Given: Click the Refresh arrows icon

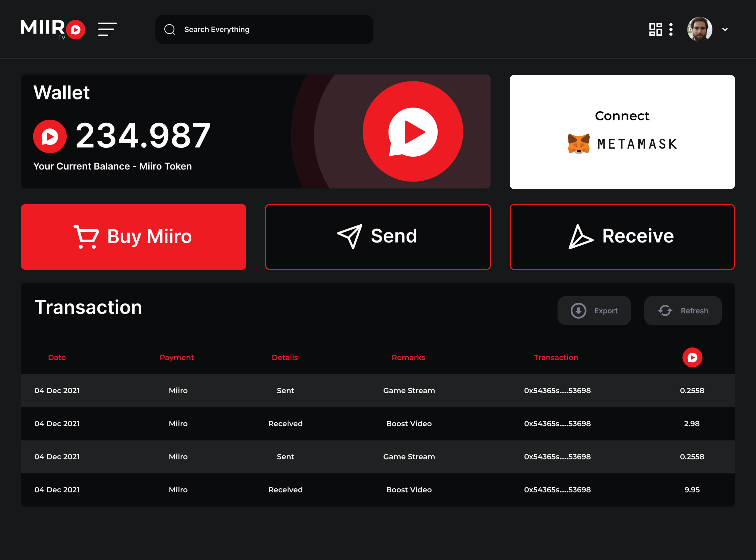Looking at the screenshot, I should 665,310.
